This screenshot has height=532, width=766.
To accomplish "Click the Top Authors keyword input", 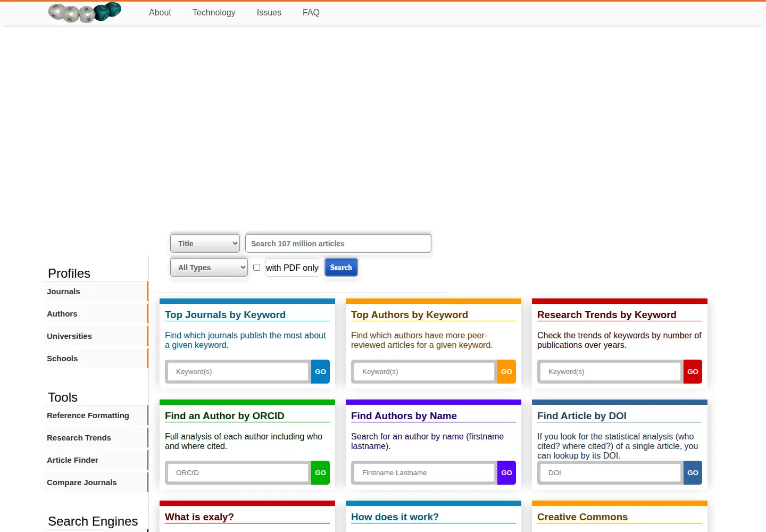I will click(x=424, y=372).
